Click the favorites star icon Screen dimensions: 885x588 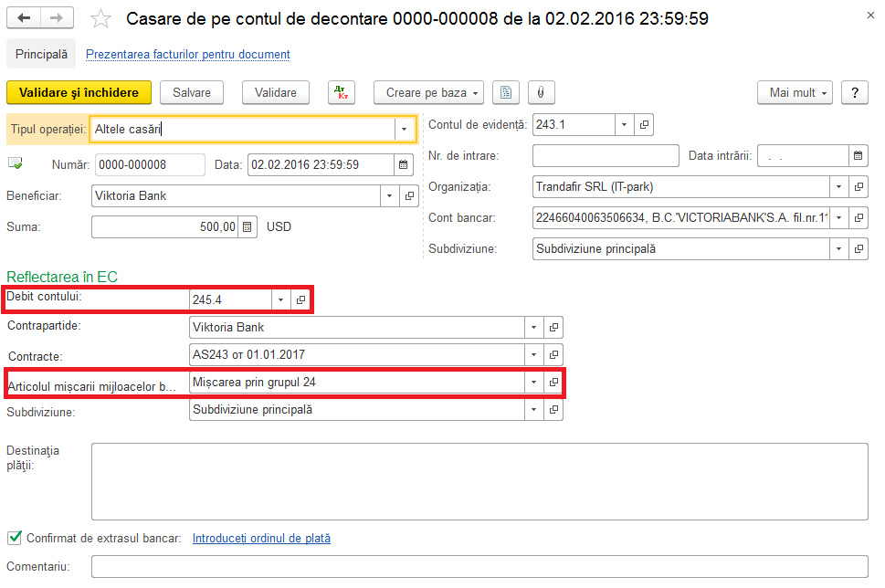101,19
